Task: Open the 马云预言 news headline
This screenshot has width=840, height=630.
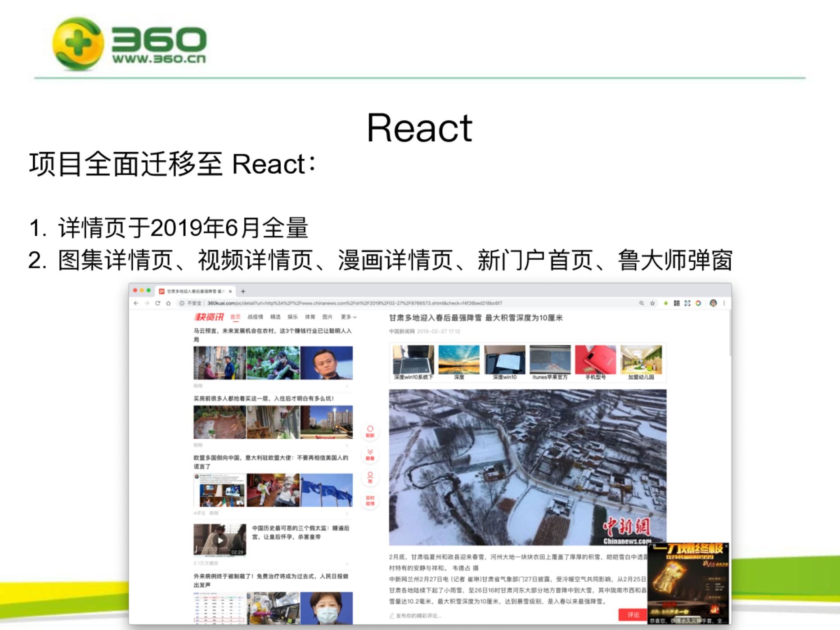Action: 272,331
